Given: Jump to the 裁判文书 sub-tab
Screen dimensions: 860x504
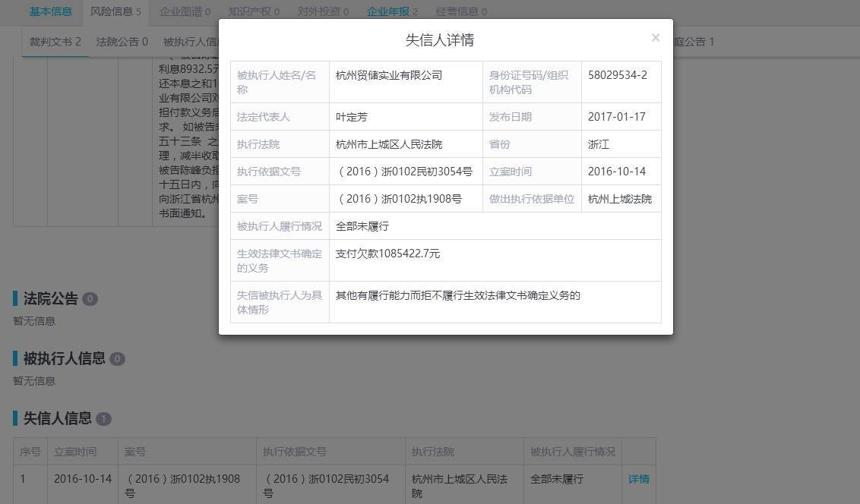Looking at the screenshot, I should click(55, 42).
